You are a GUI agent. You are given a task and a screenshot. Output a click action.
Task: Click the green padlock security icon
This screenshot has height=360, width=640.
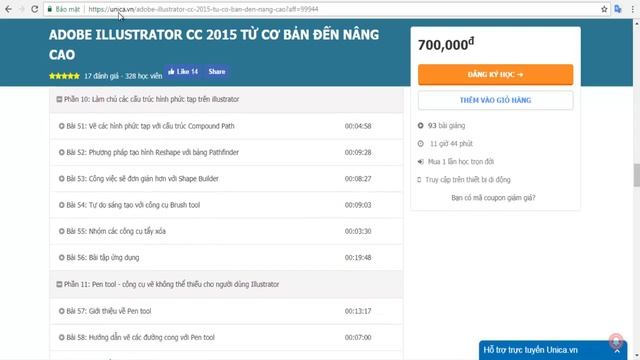[50, 9]
